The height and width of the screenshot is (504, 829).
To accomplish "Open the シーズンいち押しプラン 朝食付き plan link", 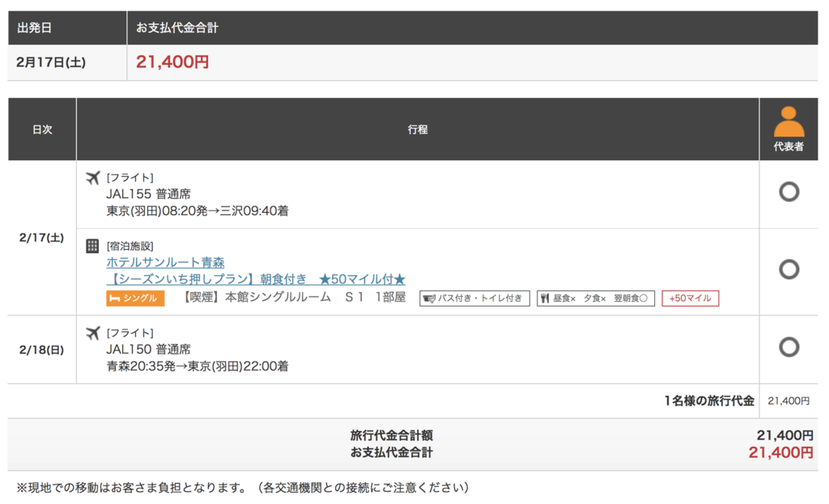I will pos(256,279).
